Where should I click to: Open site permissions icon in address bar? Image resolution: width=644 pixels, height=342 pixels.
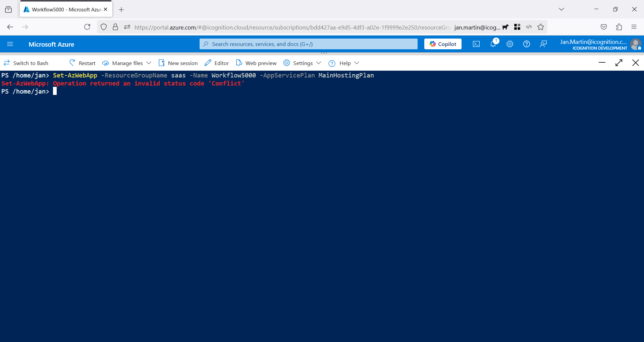tap(127, 27)
